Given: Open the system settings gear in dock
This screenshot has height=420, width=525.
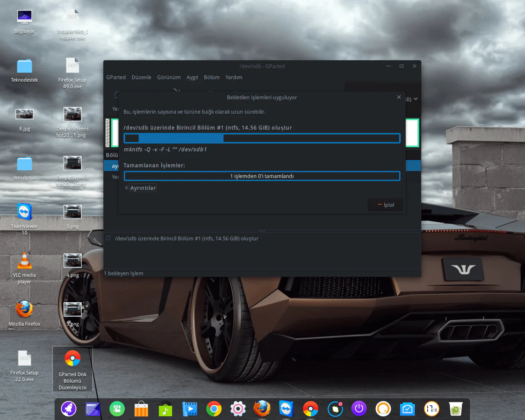Looking at the screenshot, I should point(238,409).
